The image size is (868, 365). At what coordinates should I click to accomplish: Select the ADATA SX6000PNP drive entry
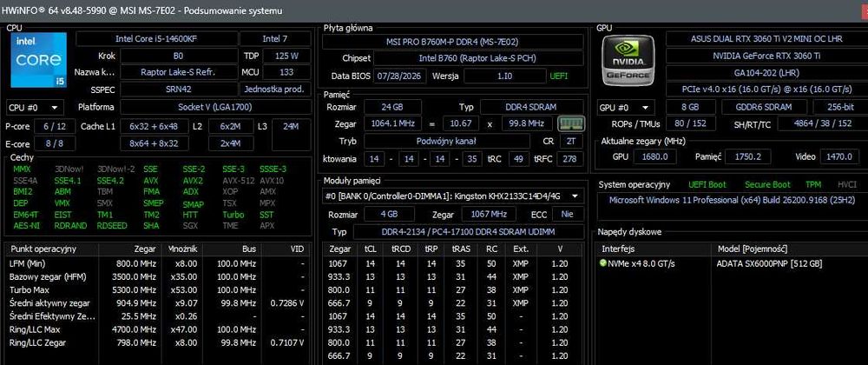pyautogui.click(x=769, y=263)
